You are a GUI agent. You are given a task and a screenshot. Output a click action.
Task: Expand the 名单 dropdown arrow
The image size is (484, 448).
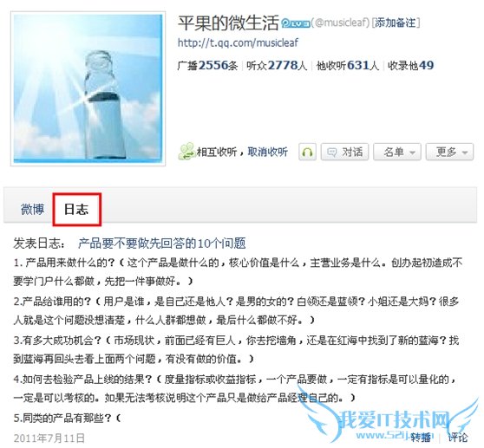click(x=412, y=153)
